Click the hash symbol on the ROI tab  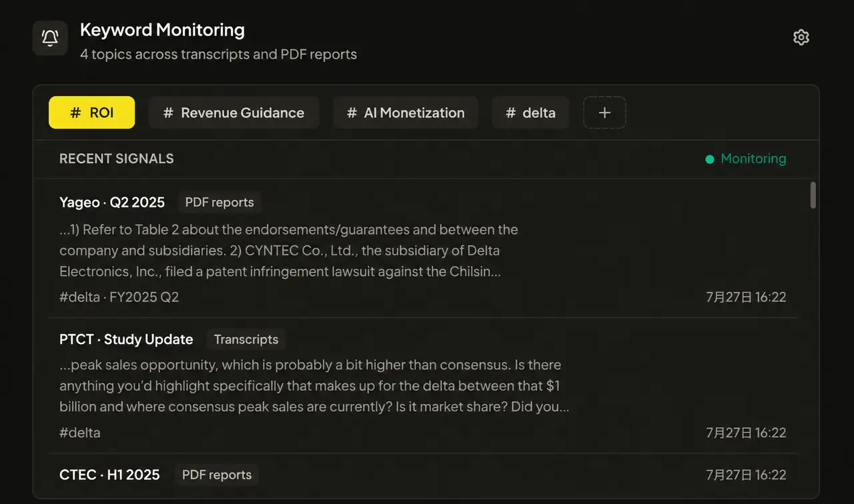point(75,113)
